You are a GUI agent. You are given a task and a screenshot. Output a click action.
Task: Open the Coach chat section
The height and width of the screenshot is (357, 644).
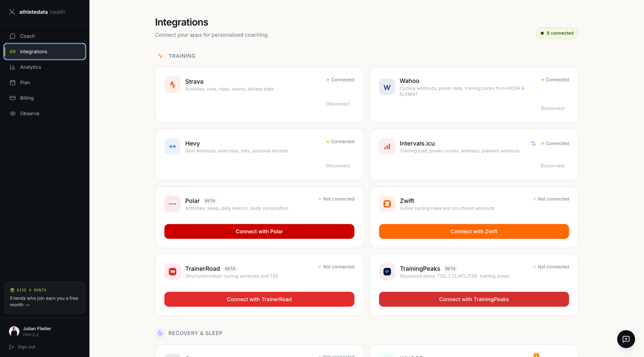pos(45,36)
